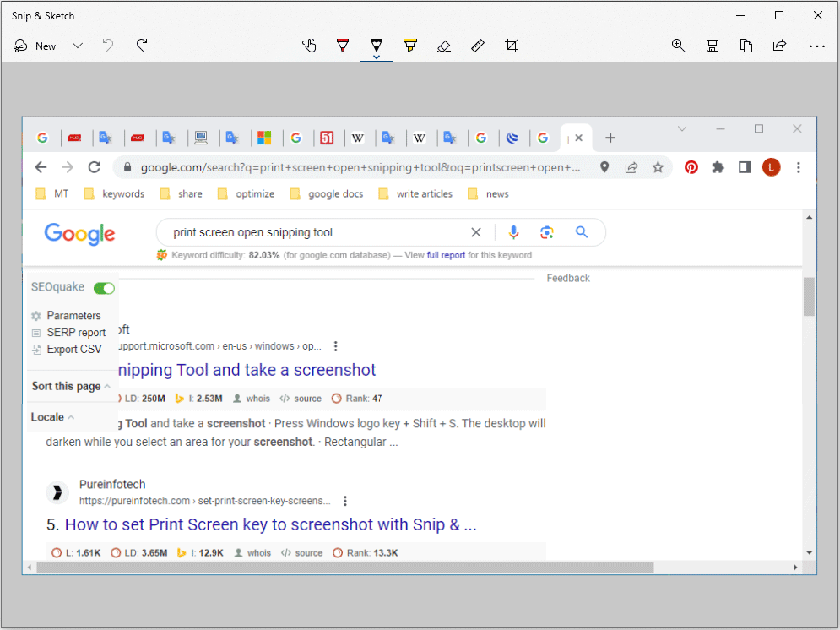Viewport: 840px width, 630px height.
Task: Click the Zoom magnifier icon
Action: tap(679, 46)
